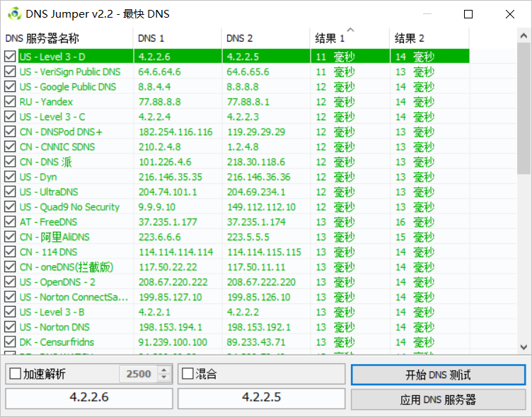
Task: Select the US - Level 3 - D row
Action: (x=237, y=57)
